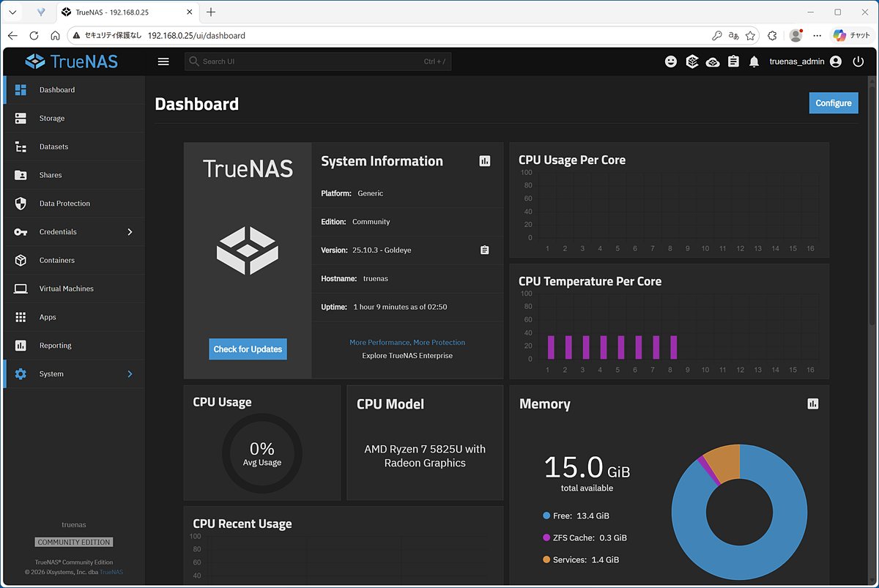Open the Storage sidebar icon
The height and width of the screenshot is (588, 879).
[21, 118]
